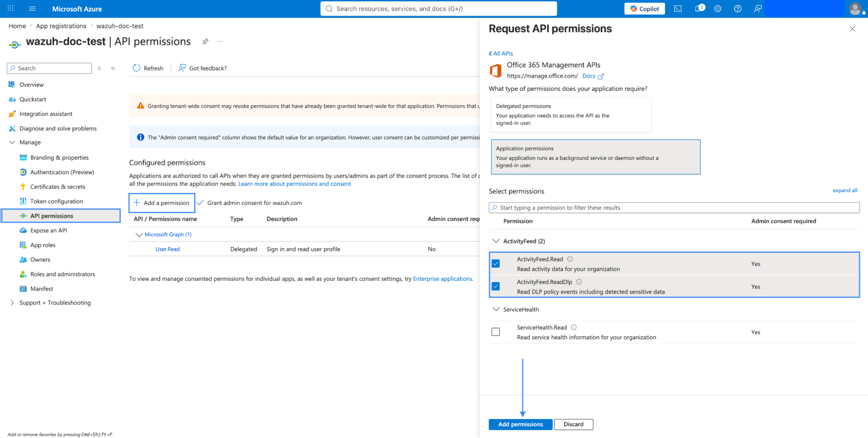Screen dimensions: 868x438
Task: Go back to All APIs
Action: (501, 53)
